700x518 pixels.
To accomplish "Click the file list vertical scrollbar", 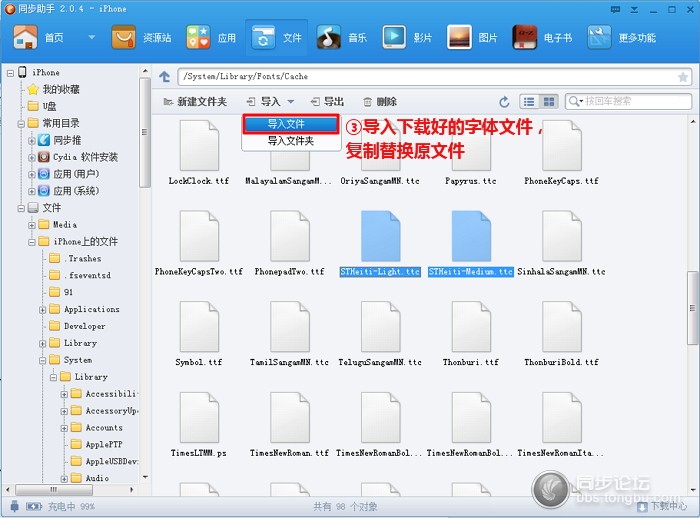I will tap(692, 308).
